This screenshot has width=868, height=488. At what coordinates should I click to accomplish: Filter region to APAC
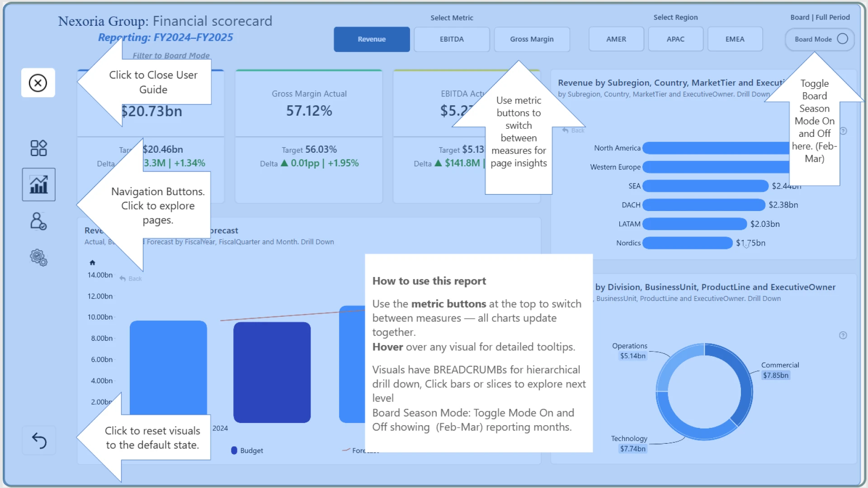675,39
